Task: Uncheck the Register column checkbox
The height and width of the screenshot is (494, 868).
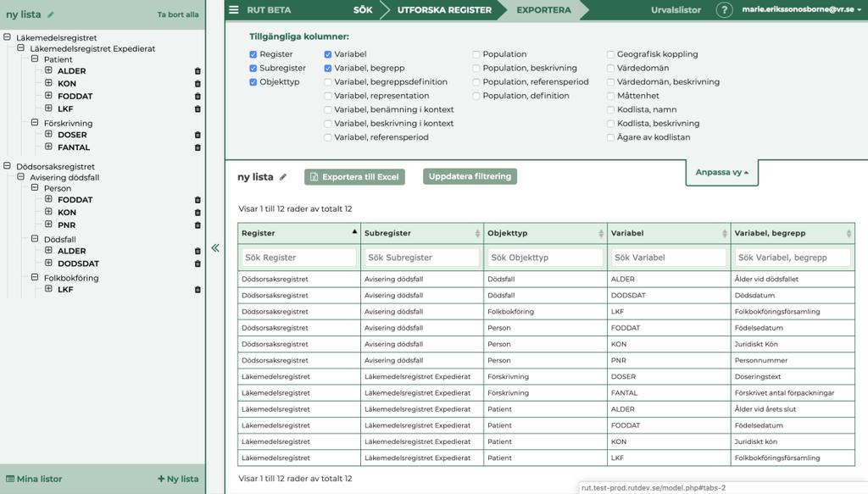Action: 253,54
